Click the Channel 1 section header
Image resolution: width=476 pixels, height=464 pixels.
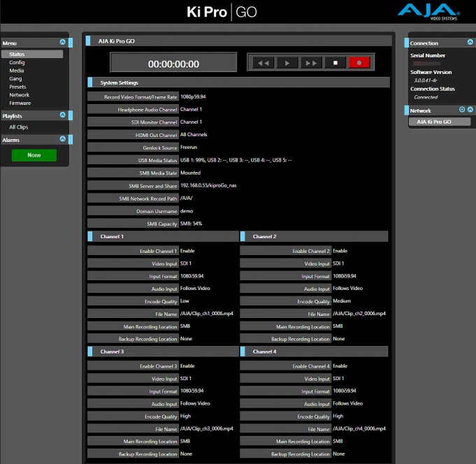point(163,236)
